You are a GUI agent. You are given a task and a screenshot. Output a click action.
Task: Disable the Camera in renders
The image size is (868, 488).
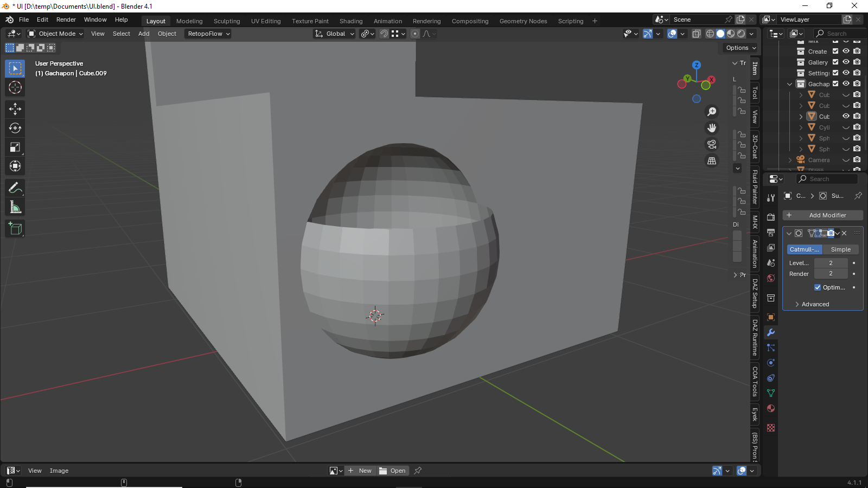tap(857, 160)
